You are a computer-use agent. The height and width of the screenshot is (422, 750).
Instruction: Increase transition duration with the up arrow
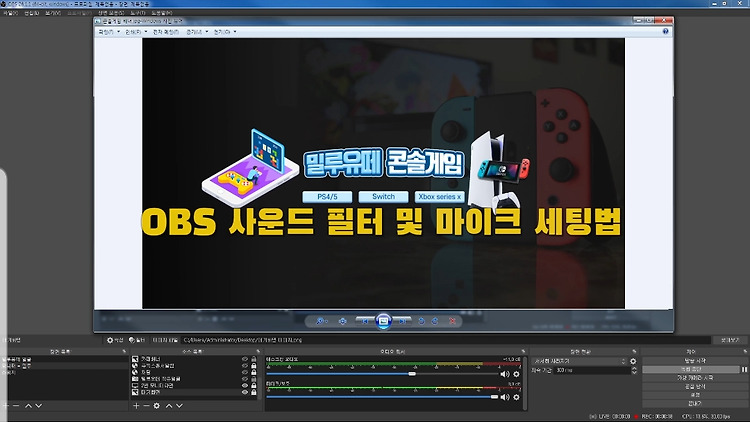coord(634,368)
